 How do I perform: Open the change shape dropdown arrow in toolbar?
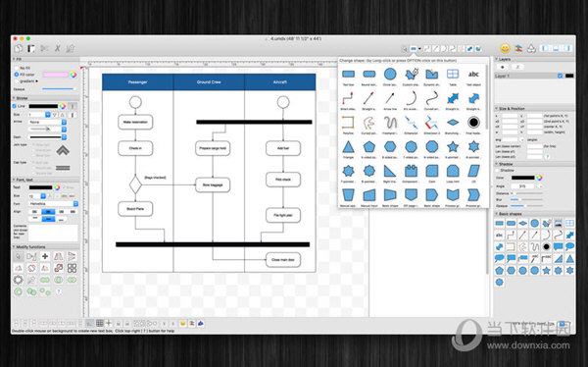point(419,48)
